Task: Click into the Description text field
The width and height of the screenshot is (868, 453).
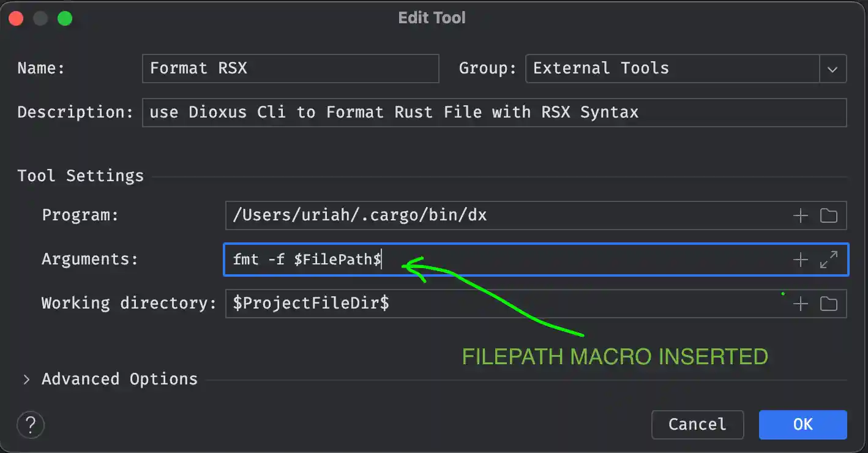Action: coord(493,113)
